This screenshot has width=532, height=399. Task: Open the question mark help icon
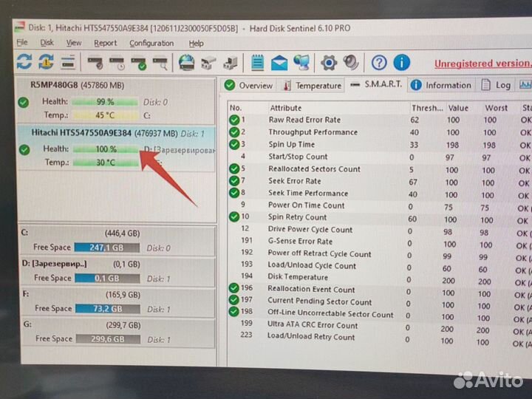click(379, 63)
